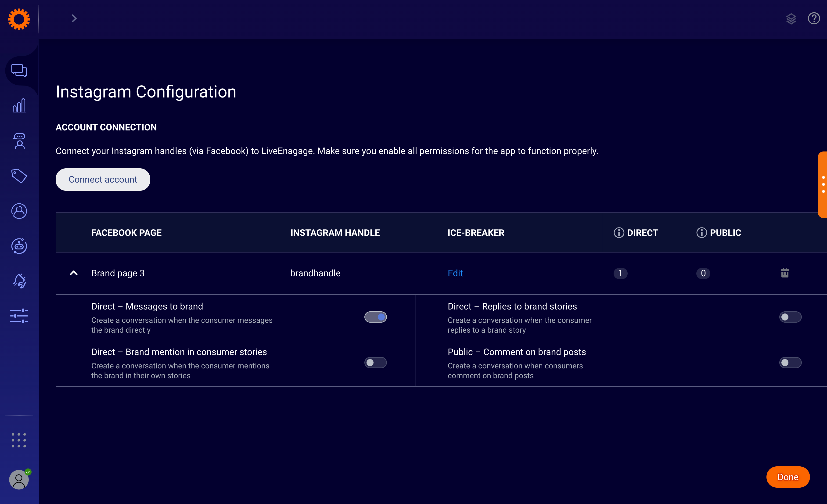Image resolution: width=827 pixels, height=504 pixels.
Task: Open the nine-dot apps grid icon
Action: (19, 440)
